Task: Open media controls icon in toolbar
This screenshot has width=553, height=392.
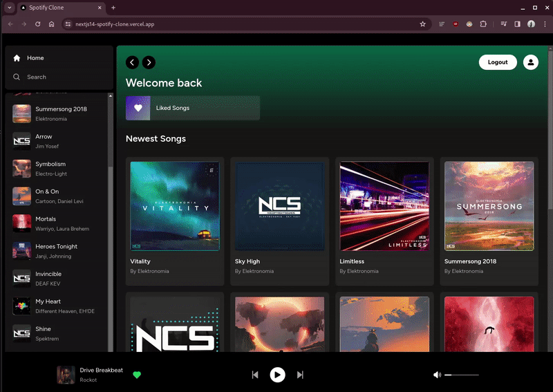Action: [x=504, y=24]
